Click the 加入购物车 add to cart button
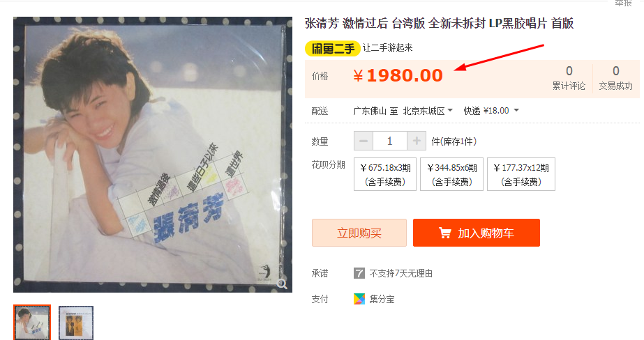The width and height of the screenshot is (644, 340). 477,233
